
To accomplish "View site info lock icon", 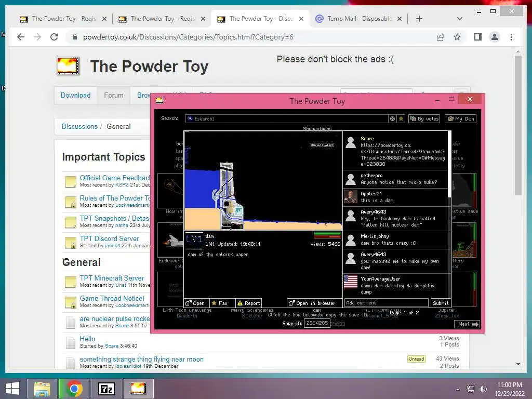I will tap(75, 37).
